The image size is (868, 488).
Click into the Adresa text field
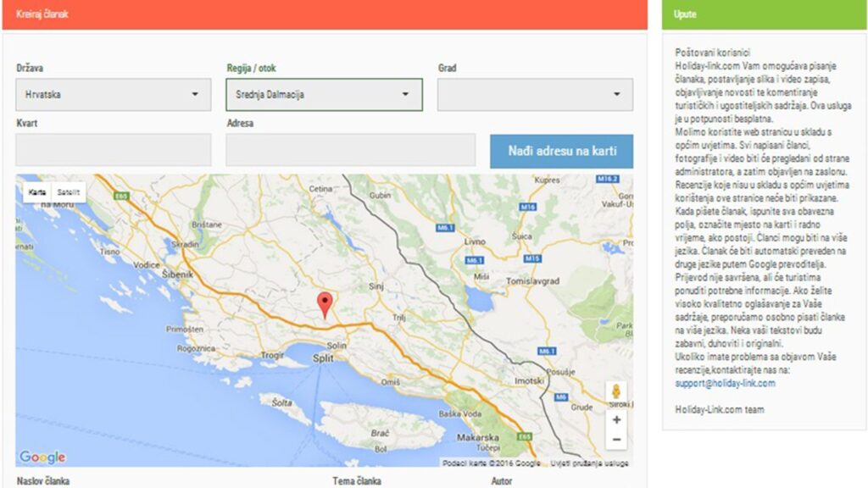point(350,150)
